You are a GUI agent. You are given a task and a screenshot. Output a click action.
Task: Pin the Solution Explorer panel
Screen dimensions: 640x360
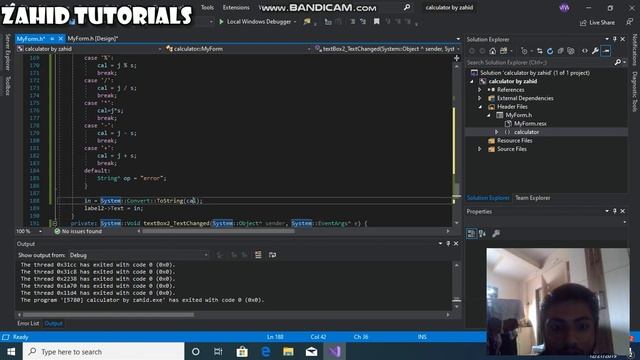pos(615,39)
